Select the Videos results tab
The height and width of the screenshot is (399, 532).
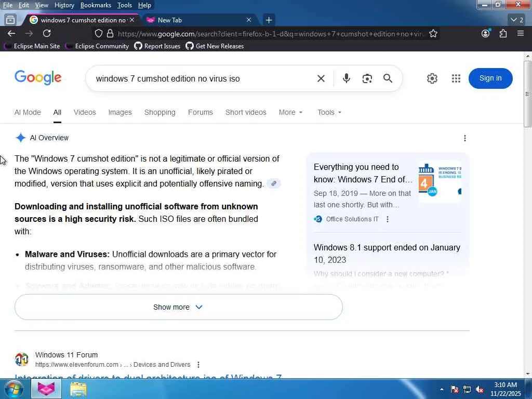pos(85,112)
